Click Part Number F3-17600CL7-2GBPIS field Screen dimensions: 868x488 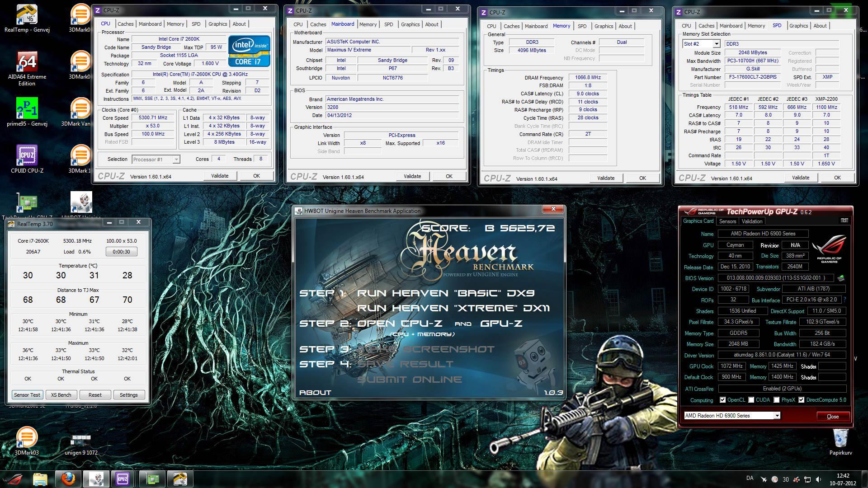pos(753,77)
